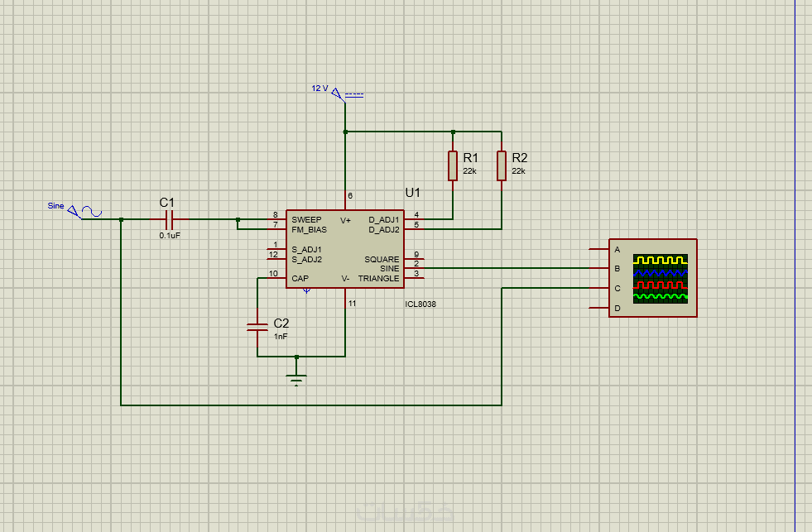Click oscilloscope channel C pin

click(599, 288)
